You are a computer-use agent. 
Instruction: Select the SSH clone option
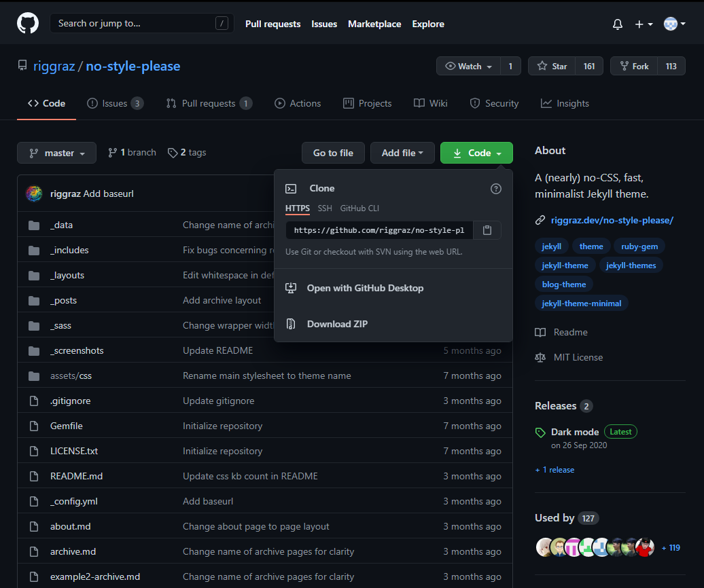point(325,208)
